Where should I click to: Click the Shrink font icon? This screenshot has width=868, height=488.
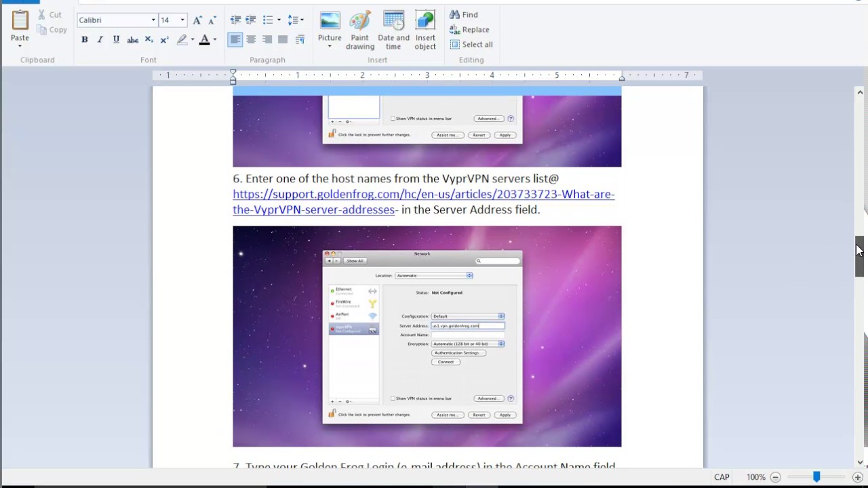pos(212,20)
